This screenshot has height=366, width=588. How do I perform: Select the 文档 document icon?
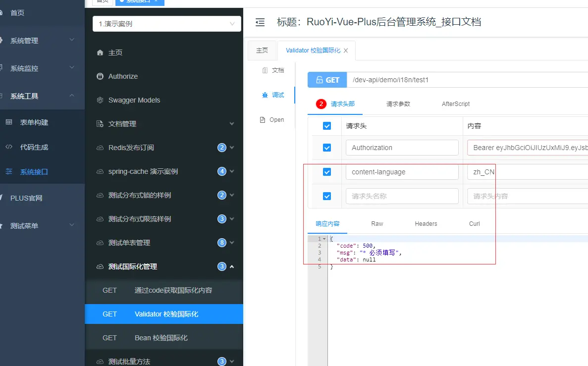tap(265, 70)
